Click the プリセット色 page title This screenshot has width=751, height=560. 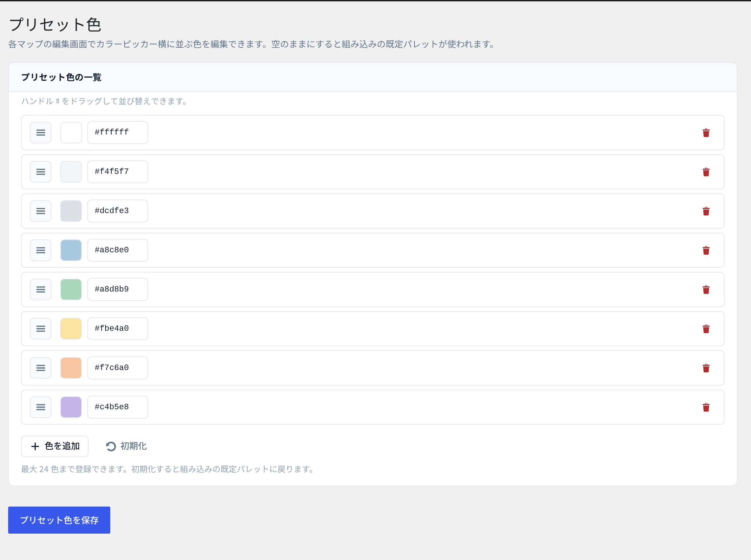[x=55, y=25]
